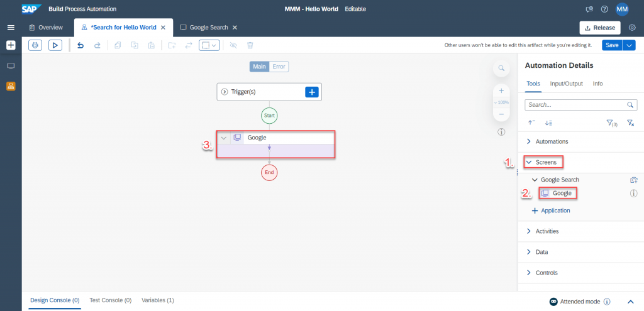The height and width of the screenshot is (311, 644).
Task: Open project settings gear icon
Action: tap(633, 28)
